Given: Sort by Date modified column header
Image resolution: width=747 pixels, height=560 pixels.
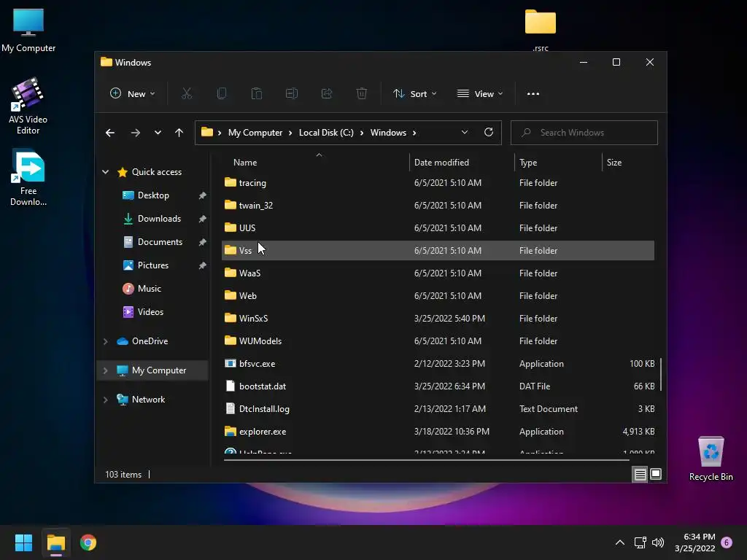Looking at the screenshot, I should [462, 163].
